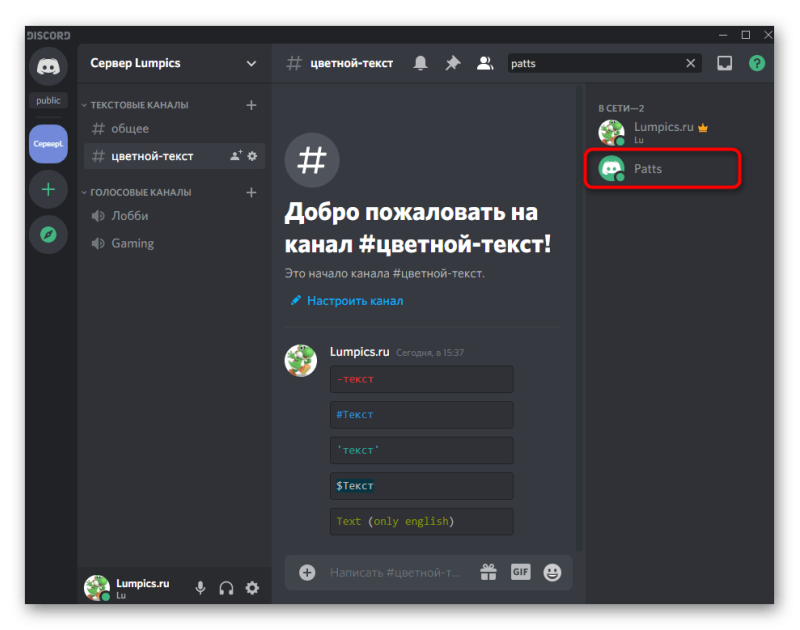Maximize the Discord window
The width and height of the screenshot is (800, 630).
tap(745, 35)
